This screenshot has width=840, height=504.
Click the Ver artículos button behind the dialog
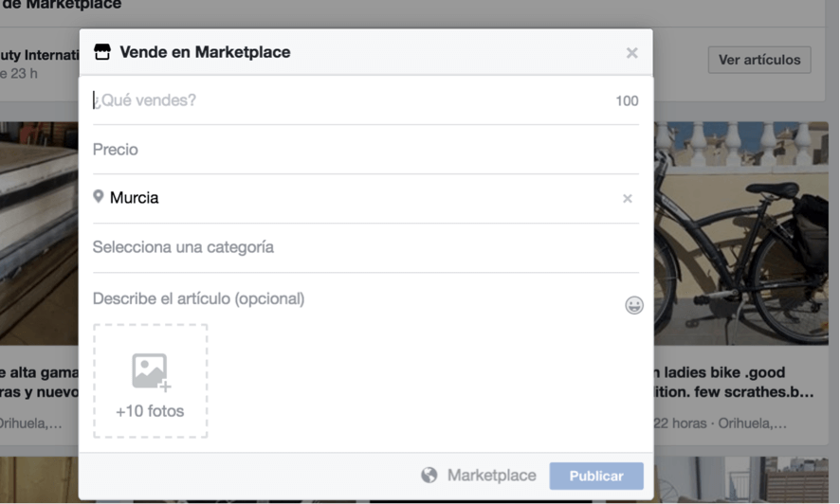tap(759, 60)
